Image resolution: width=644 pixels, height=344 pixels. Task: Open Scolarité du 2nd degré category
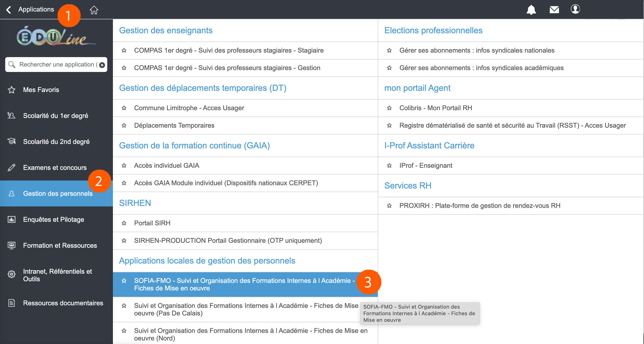56,142
